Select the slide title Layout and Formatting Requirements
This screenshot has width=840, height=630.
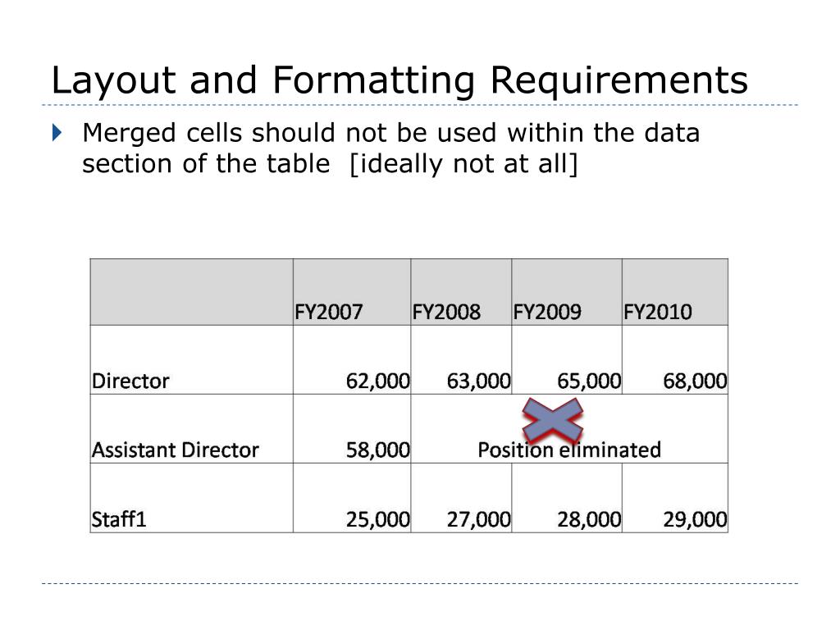point(399,80)
